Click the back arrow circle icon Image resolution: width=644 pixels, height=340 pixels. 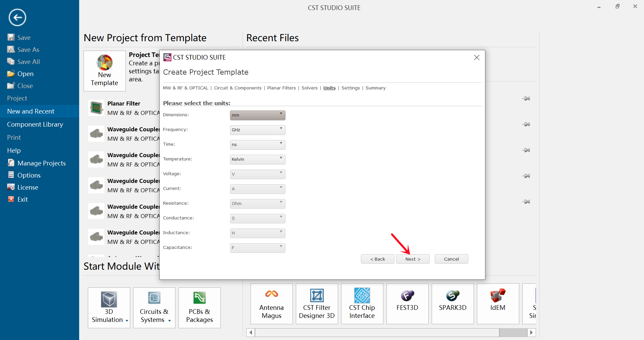17,17
